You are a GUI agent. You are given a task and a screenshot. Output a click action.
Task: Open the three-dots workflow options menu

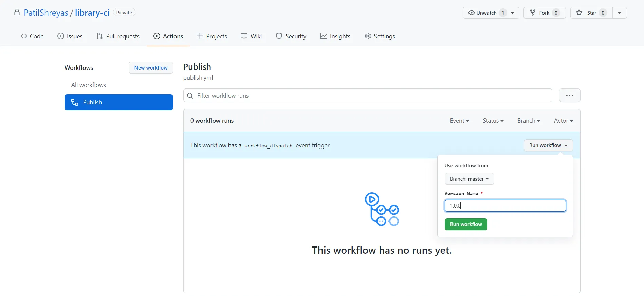569,96
